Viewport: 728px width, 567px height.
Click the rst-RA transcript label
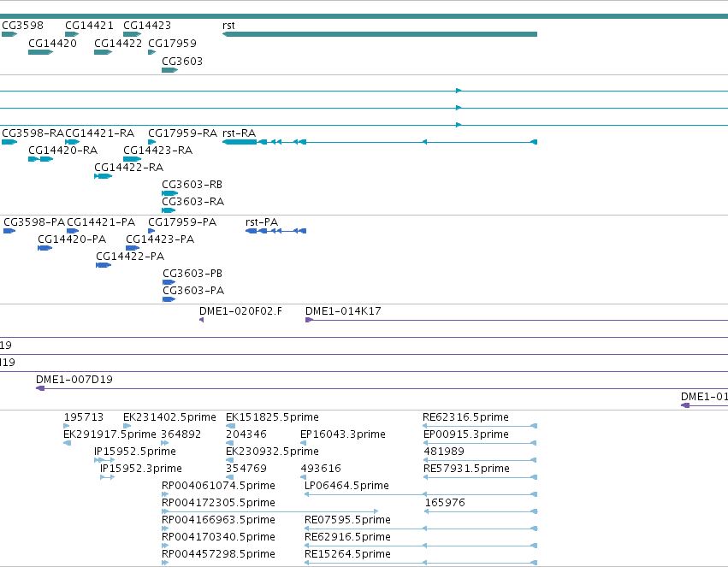click(240, 133)
